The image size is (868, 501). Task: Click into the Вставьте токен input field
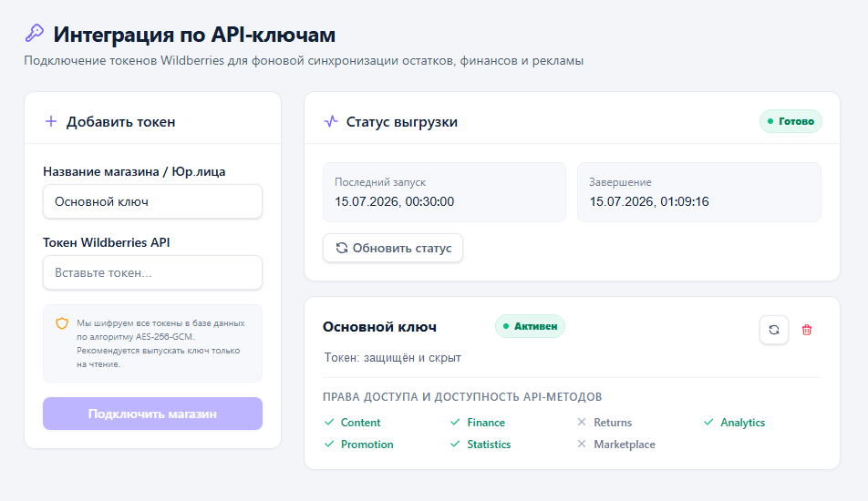[153, 272]
